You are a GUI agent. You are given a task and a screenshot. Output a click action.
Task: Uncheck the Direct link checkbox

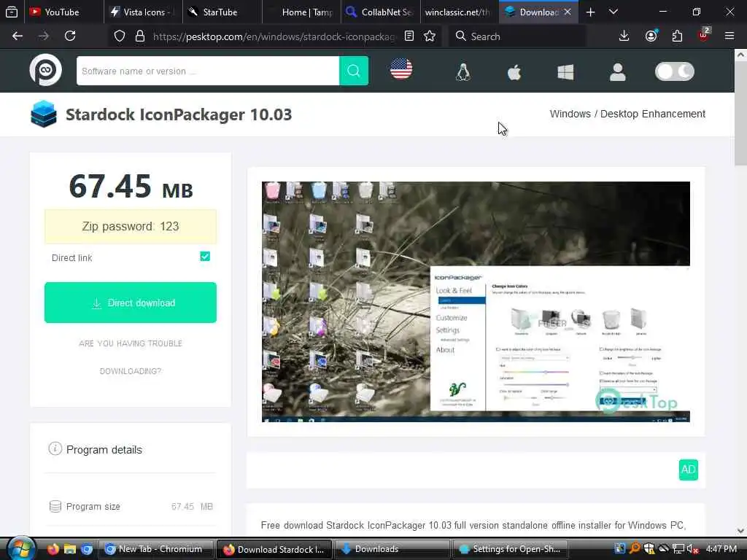point(205,257)
